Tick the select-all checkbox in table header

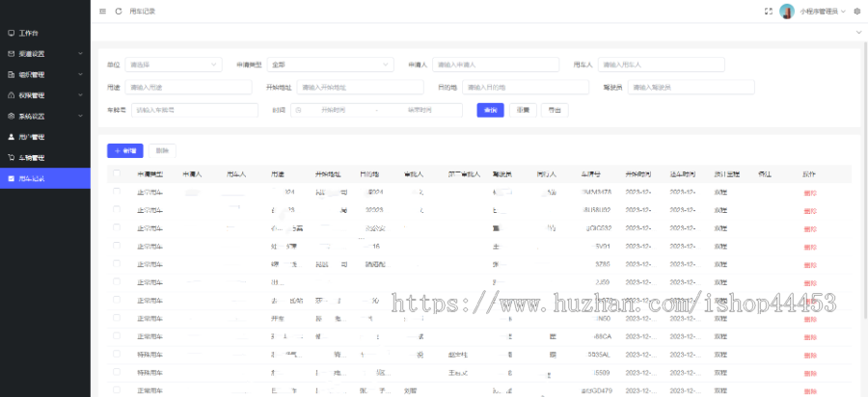pos(117,173)
